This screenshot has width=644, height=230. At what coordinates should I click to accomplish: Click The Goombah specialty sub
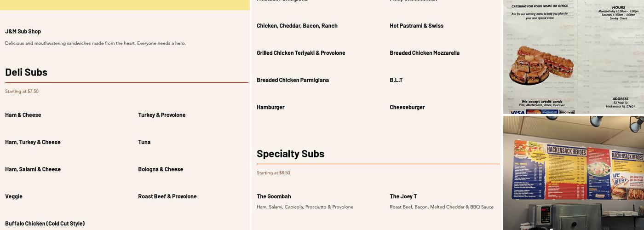click(x=274, y=196)
